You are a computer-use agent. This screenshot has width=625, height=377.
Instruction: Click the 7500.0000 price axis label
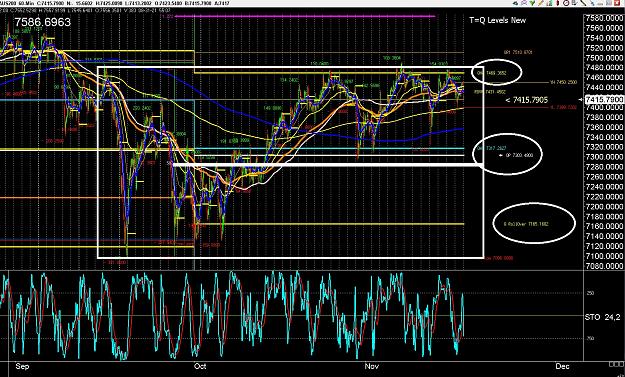point(604,58)
